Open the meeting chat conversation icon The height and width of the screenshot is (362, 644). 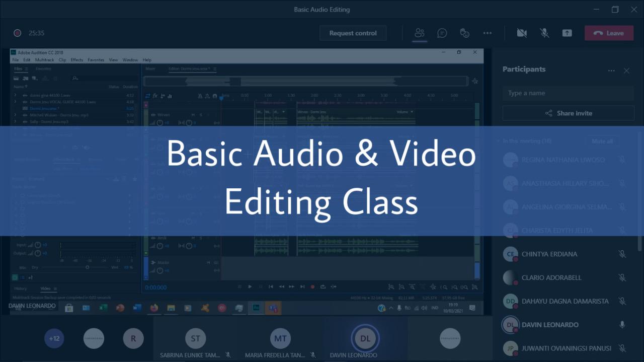[442, 33]
